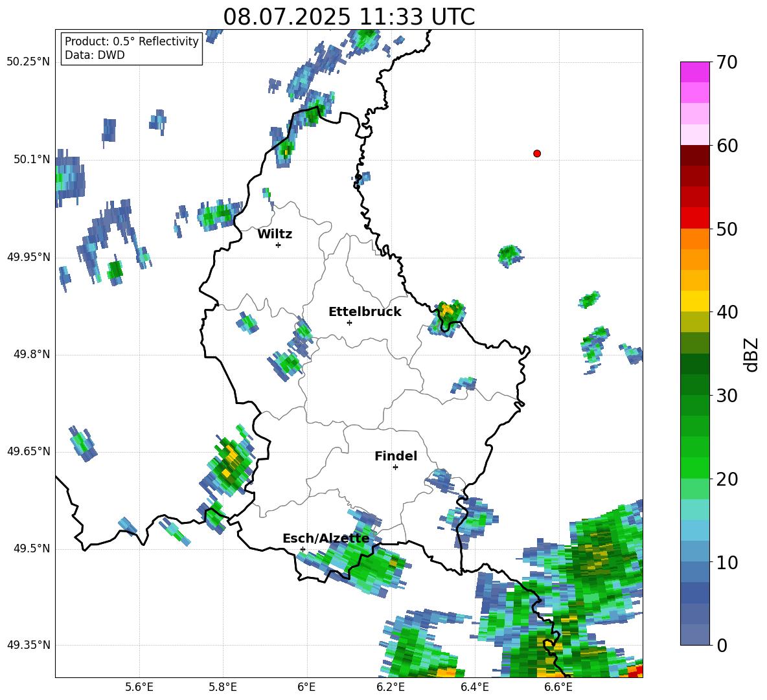Click the Esch/Alzette station cross marker
767x700 pixels.
click(x=303, y=549)
